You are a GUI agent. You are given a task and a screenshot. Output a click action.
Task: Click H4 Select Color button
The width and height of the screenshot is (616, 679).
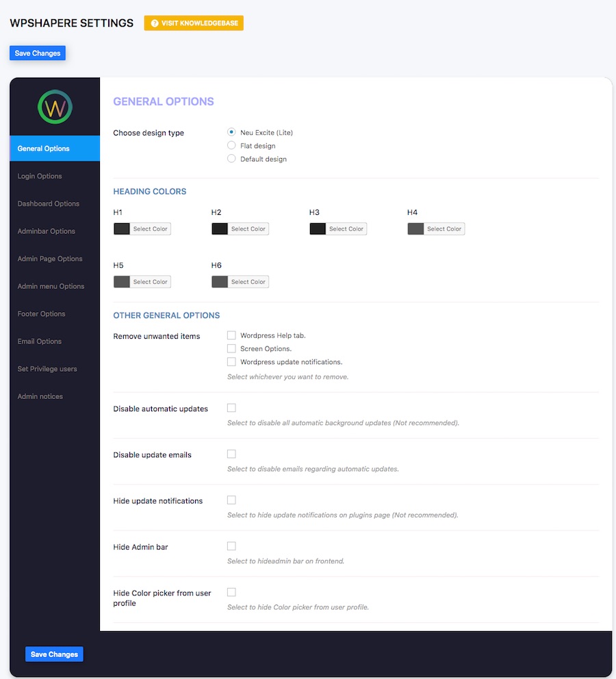444,229
